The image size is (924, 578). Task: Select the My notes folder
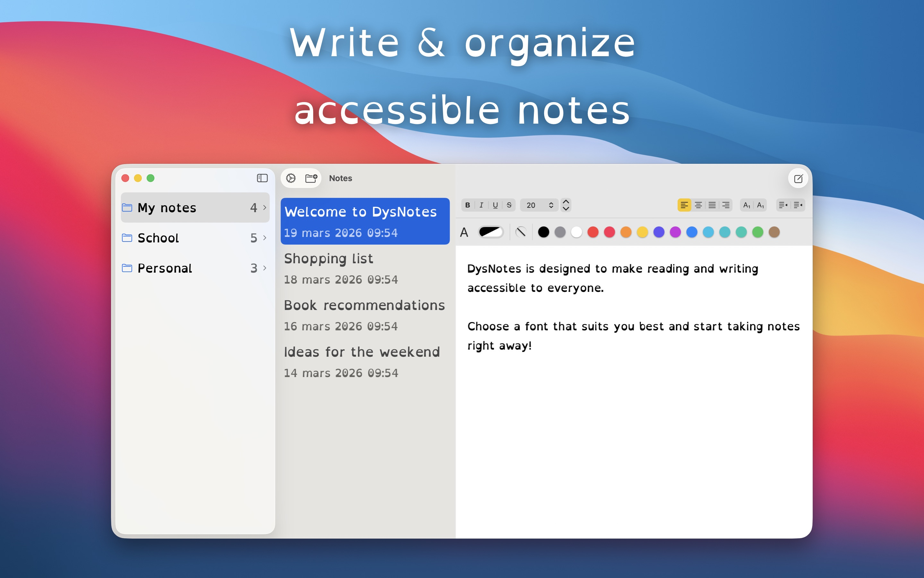tap(195, 207)
